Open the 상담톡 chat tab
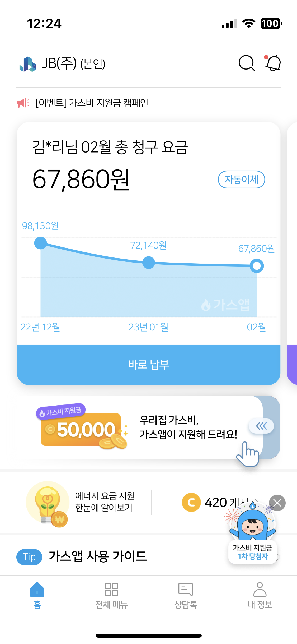The width and height of the screenshot is (297, 644). (x=186, y=595)
